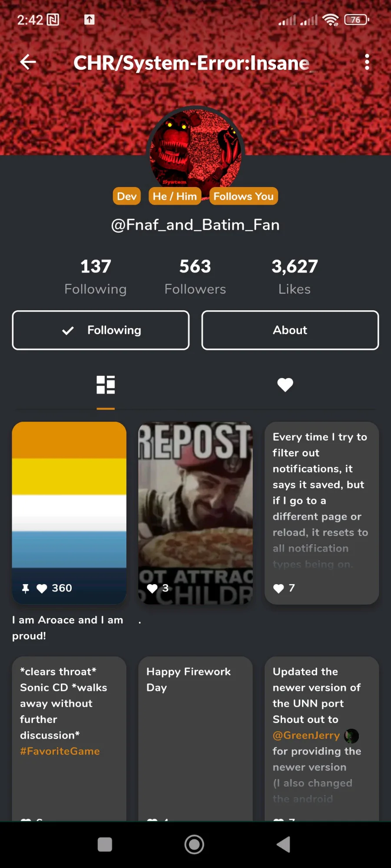Switch to the liked posts heart tab
This screenshot has width=391, height=868.
tap(285, 385)
